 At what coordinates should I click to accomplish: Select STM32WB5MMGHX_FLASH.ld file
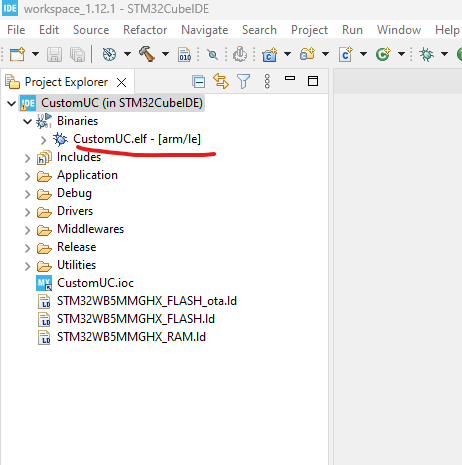(136, 319)
